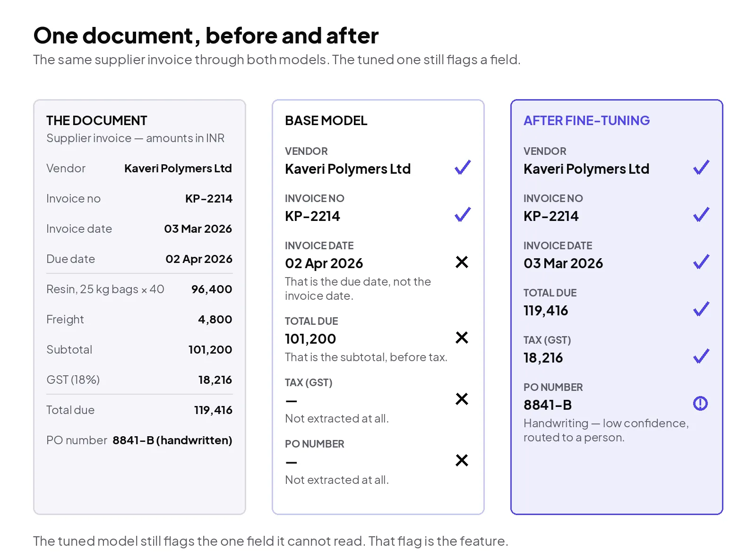This screenshot has width=756, height=558.
Task: Click the checkmark beside fine-tuned tax 18,216
Action: [x=701, y=356]
